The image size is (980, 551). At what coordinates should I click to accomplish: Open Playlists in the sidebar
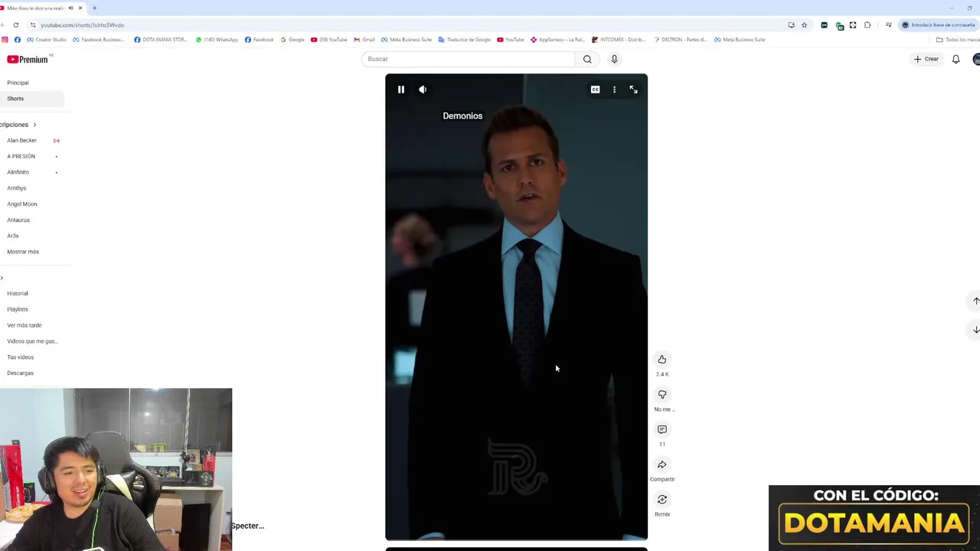click(17, 309)
